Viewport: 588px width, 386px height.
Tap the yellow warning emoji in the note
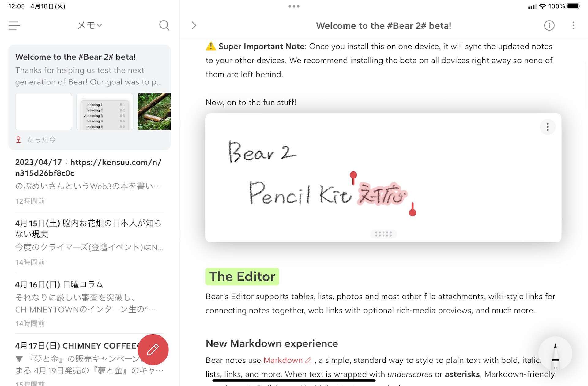(x=211, y=46)
